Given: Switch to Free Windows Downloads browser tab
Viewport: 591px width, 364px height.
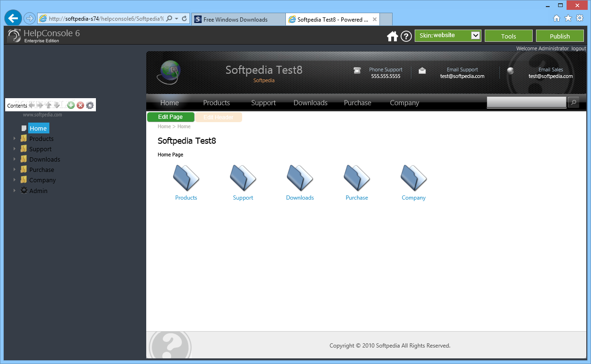Looking at the screenshot, I should tap(238, 19).
